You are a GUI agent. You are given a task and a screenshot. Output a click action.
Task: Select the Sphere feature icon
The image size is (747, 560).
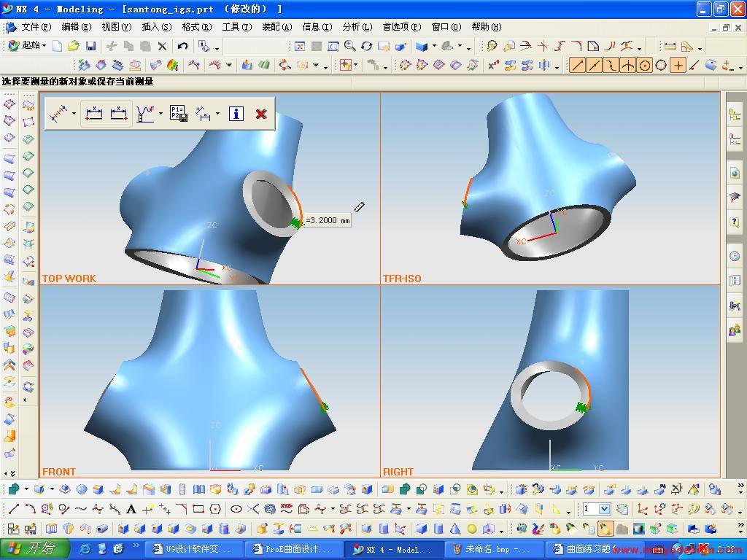[x=472, y=529]
